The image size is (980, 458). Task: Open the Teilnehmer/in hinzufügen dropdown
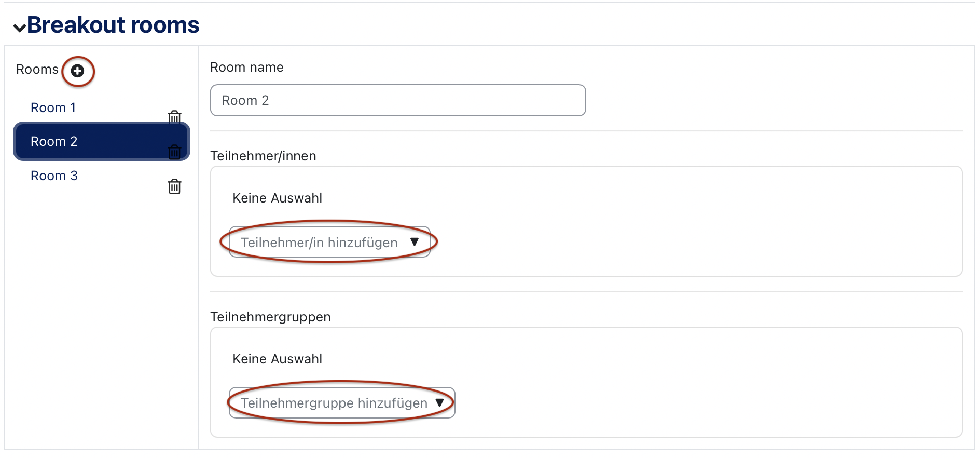pos(319,243)
